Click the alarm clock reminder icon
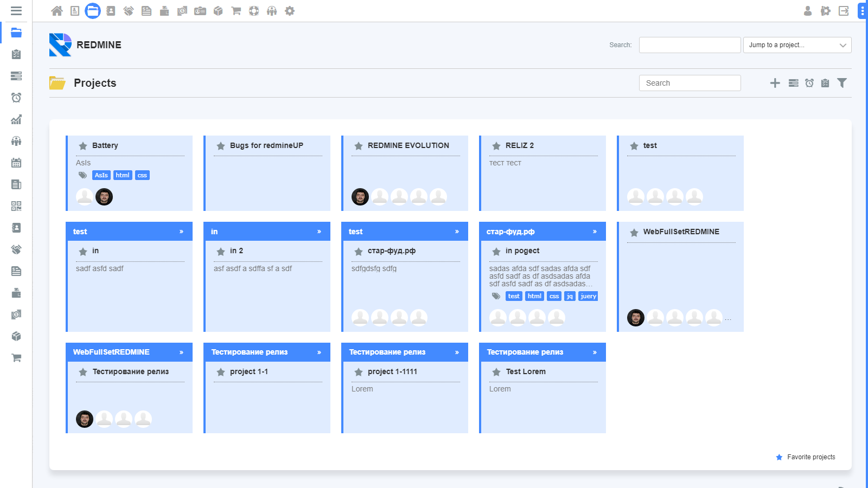Screen dimensions: 868x488 click(809, 83)
